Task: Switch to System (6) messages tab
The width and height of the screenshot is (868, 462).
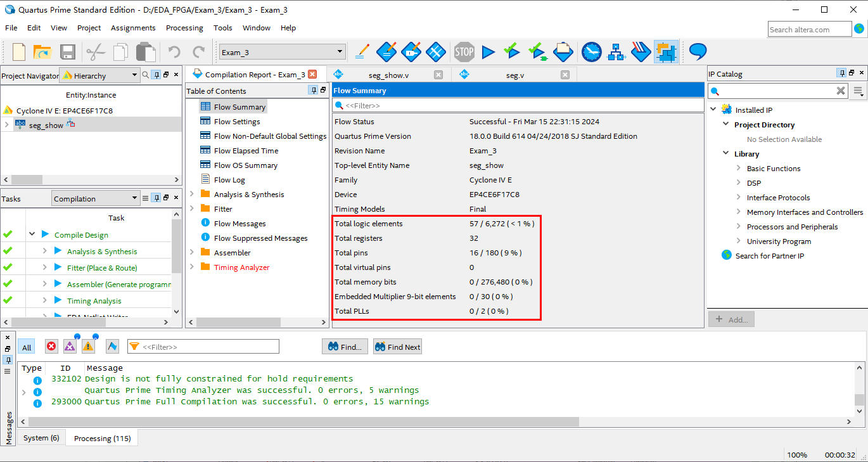Action: (41, 438)
